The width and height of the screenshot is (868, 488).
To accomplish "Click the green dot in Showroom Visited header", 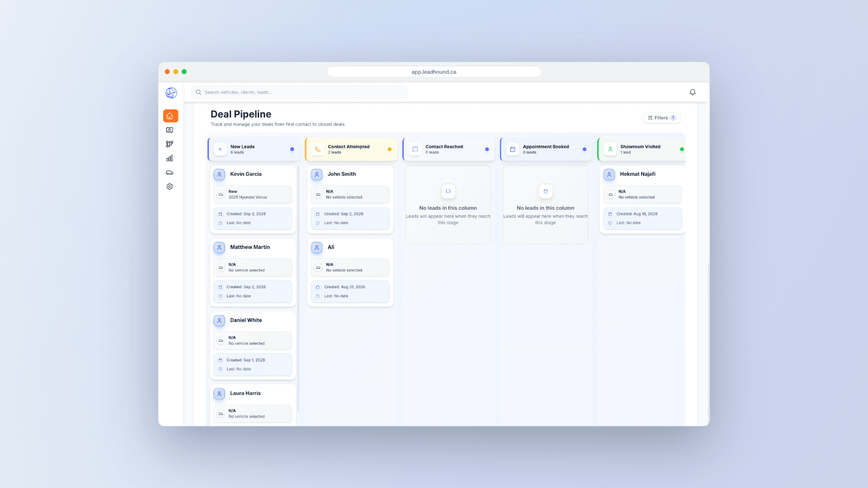I will (x=682, y=149).
